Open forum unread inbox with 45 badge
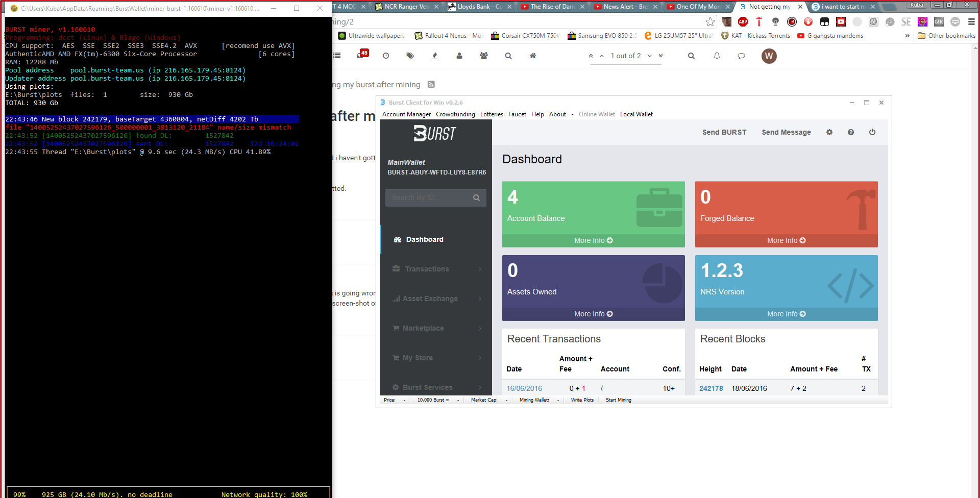980x498 pixels. click(361, 55)
